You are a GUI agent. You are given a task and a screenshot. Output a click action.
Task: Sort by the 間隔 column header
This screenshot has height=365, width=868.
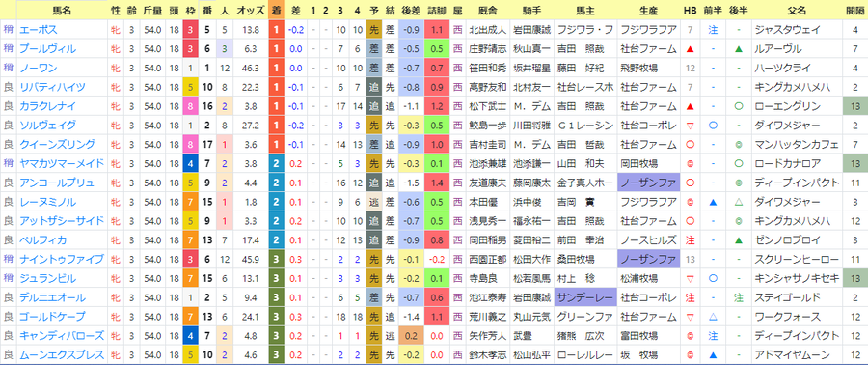pyautogui.click(x=854, y=10)
